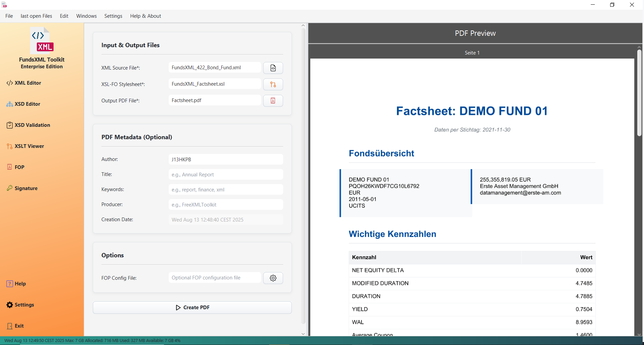The width and height of the screenshot is (644, 345).
Task: Click the form panel scrollbar track
Action: [x=303, y=176]
